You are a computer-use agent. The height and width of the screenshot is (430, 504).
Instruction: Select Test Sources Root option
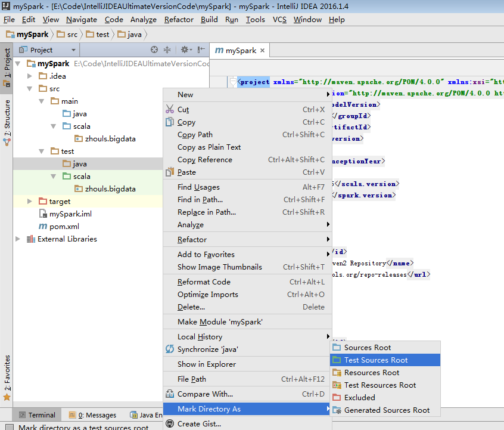[x=385, y=360]
